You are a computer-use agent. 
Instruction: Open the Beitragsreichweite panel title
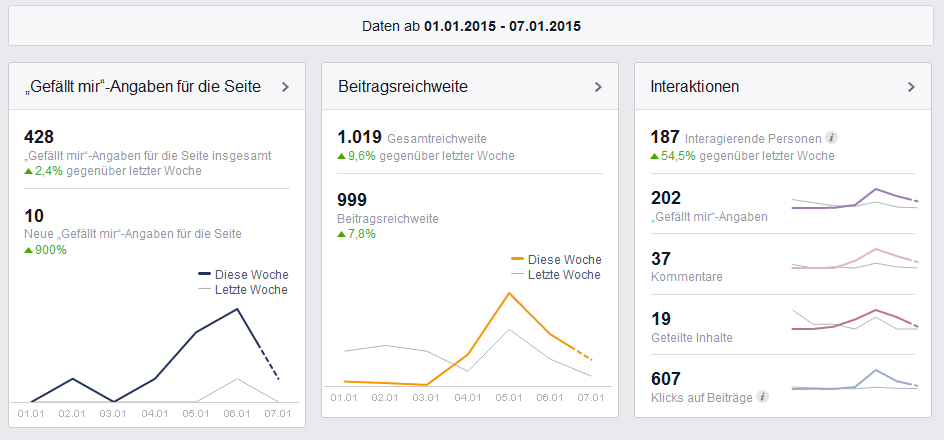403,87
